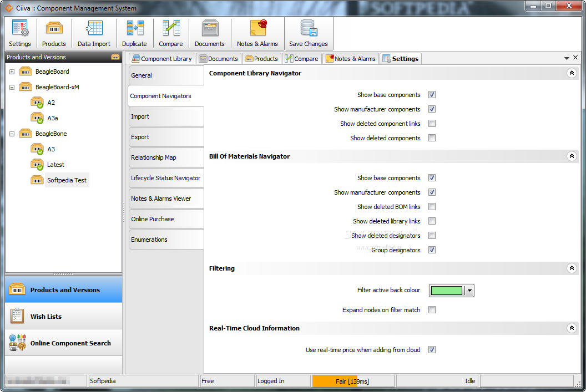586x392 pixels.
Task: Collapse the BeagleBoard-xM tree node
Action: click(12, 88)
